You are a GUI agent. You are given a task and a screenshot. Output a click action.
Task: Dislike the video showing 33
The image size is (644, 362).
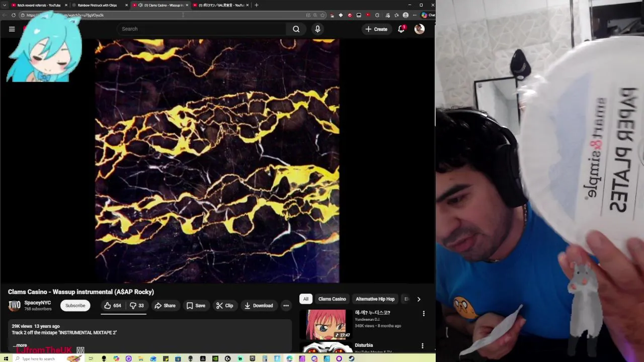(136, 306)
